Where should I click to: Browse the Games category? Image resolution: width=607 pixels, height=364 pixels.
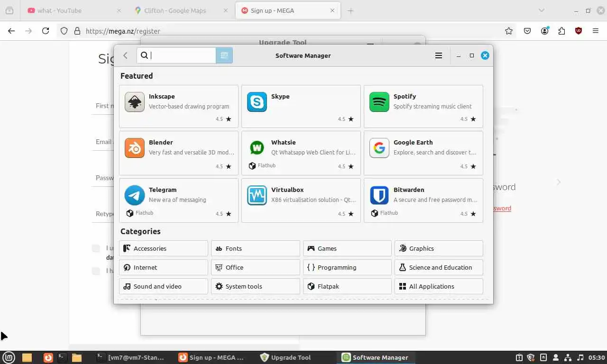pos(347,248)
